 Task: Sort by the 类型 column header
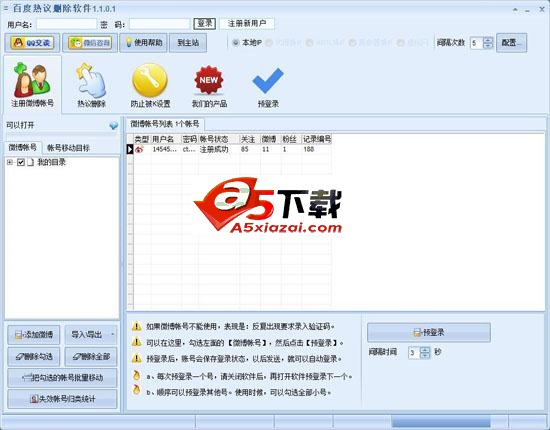pos(142,139)
